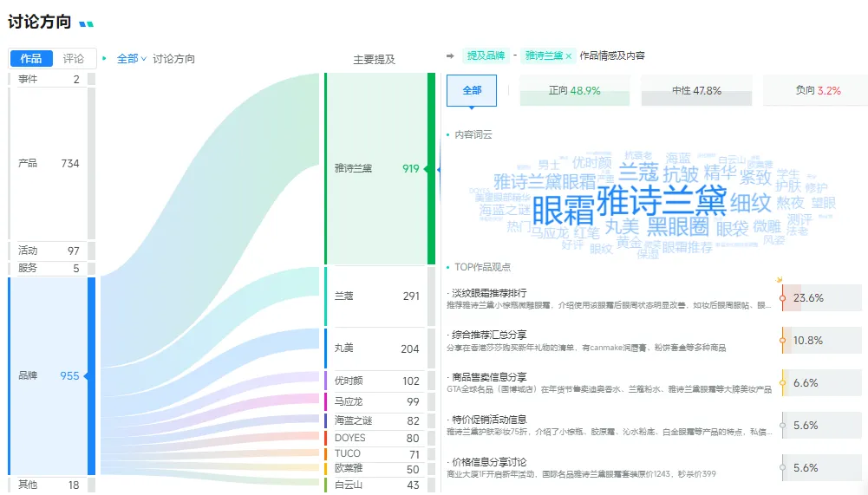Select the 事件 category row
This screenshot has height=495, width=868.
coord(51,79)
